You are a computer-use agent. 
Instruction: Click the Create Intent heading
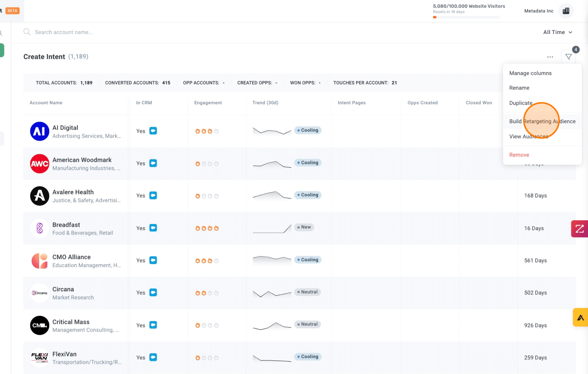44,57
